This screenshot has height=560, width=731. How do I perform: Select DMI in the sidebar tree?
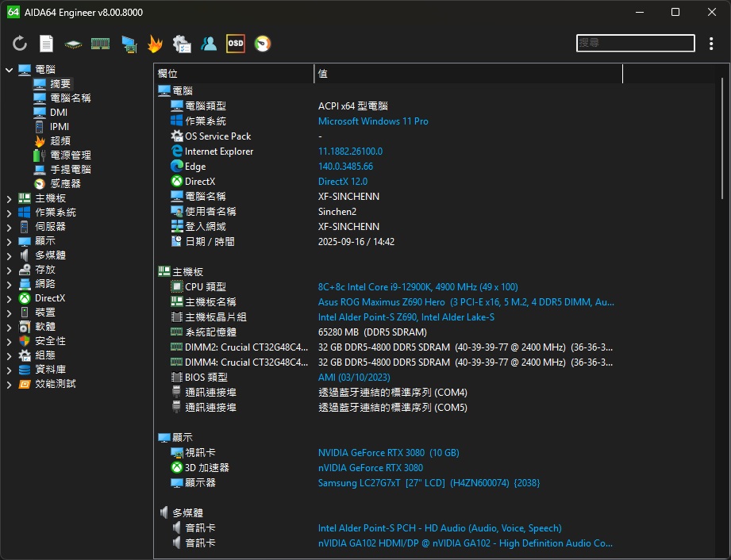click(59, 113)
